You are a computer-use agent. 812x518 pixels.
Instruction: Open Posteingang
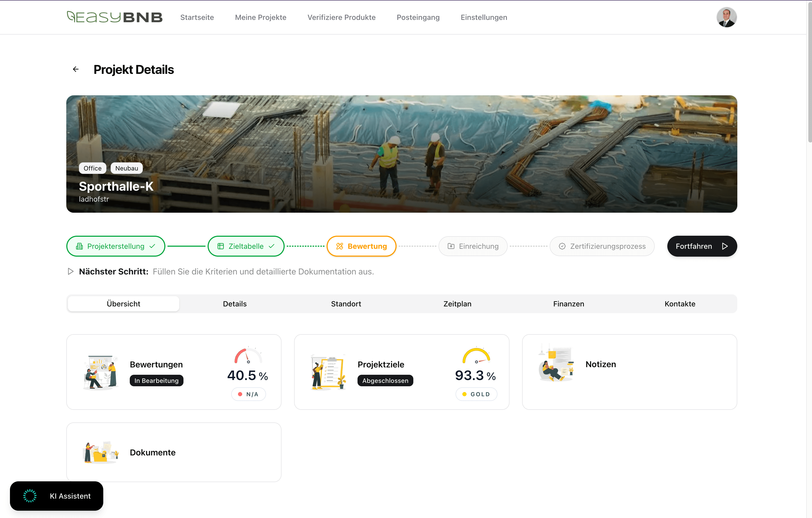[418, 17]
